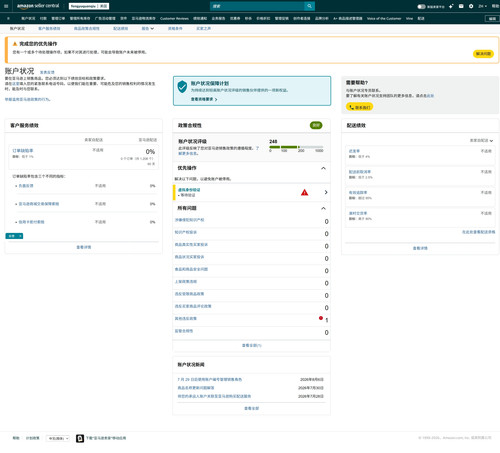Open the 信用卡拒付索赔 metric link
This screenshot has height=453, width=500.
(x=31, y=222)
